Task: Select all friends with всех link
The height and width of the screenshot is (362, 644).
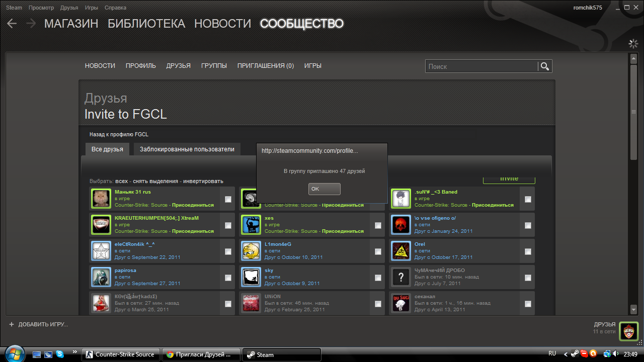Action: tap(122, 181)
